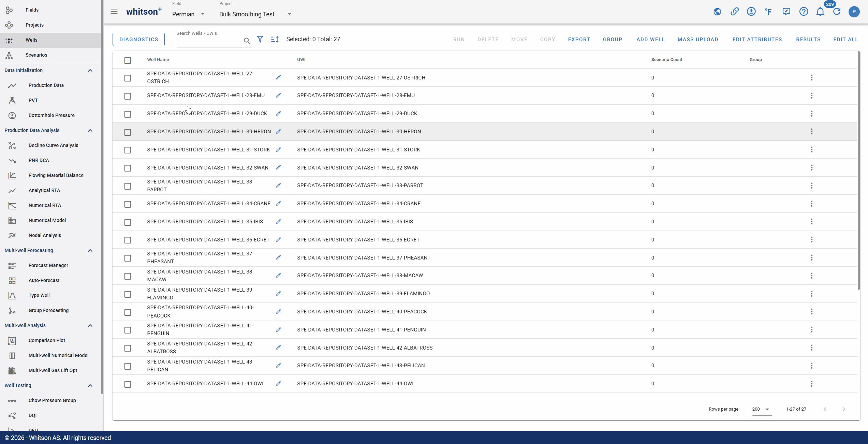
Task: Click the link chain icon
Action: coord(734,12)
